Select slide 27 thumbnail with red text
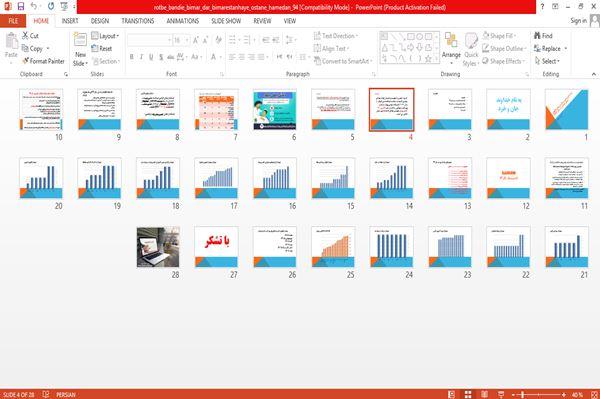600x399 pixels. 216,247
